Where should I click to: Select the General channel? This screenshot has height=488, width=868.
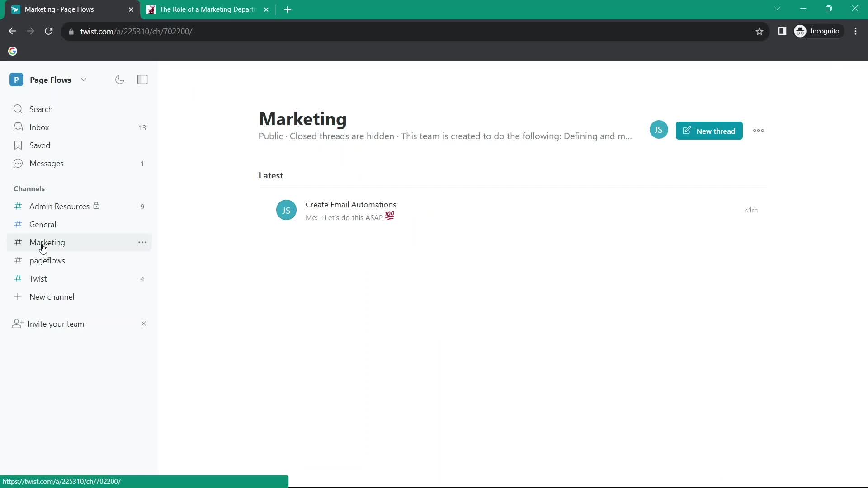(43, 224)
